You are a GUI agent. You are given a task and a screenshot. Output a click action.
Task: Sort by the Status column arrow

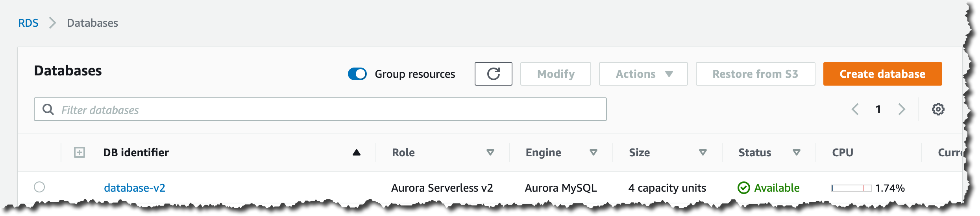coord(796,152)
